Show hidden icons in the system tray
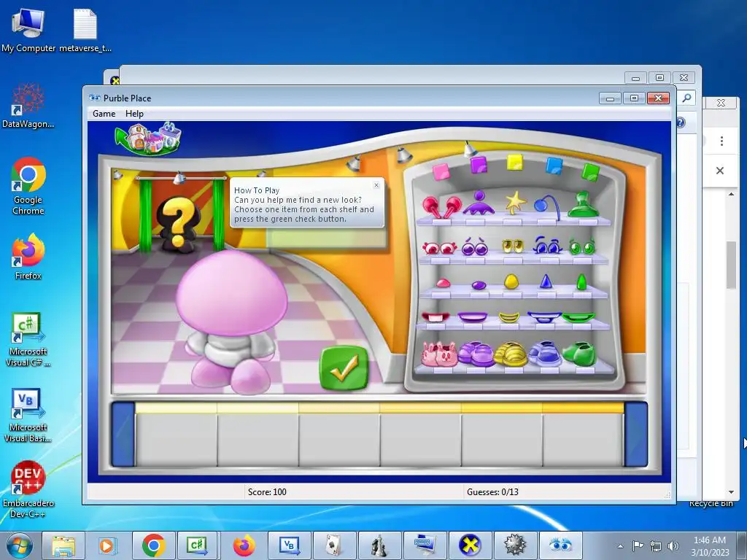 (x=620, y=546)
